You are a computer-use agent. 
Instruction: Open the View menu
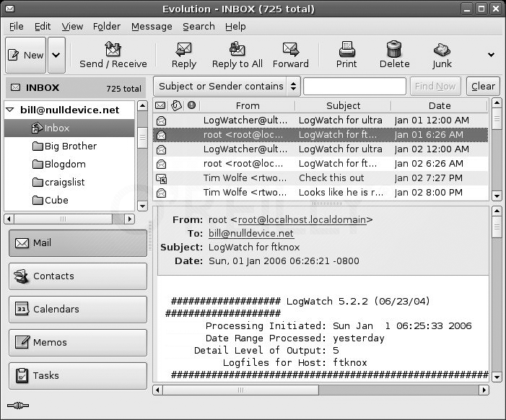(72, 27)
